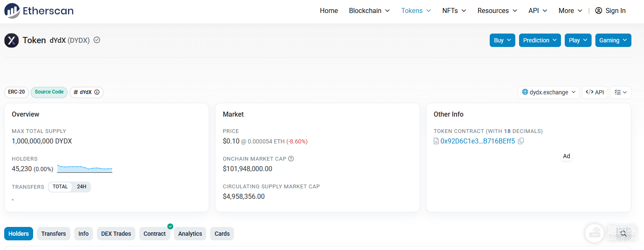The width and height of the screenshot is (644, 250).
Task: Open the Cards tab
Action: pyautogui.click(x=222, y=234)
